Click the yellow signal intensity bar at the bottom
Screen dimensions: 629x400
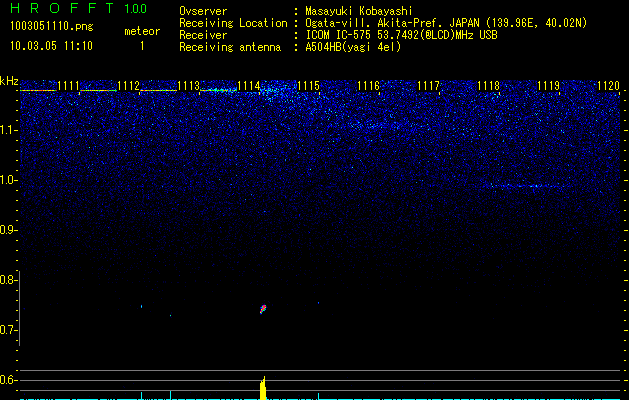263,388
